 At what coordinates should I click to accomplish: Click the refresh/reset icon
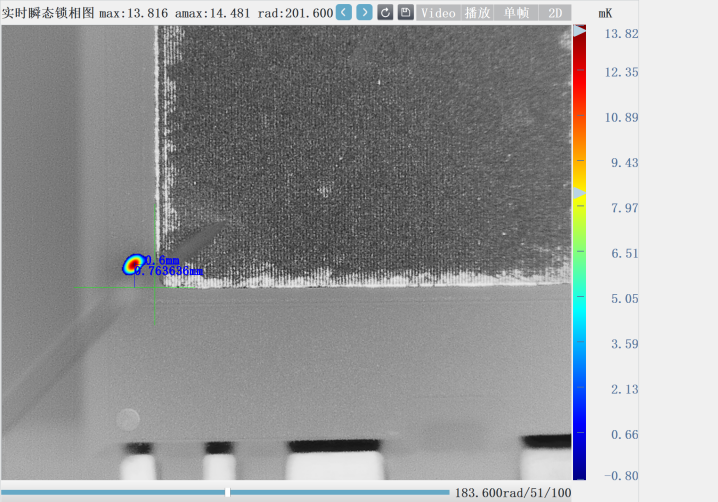pos(385,12)
